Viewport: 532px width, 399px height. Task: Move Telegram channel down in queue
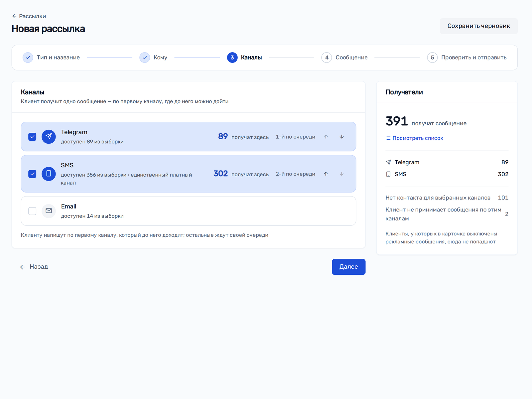(341, 137)
